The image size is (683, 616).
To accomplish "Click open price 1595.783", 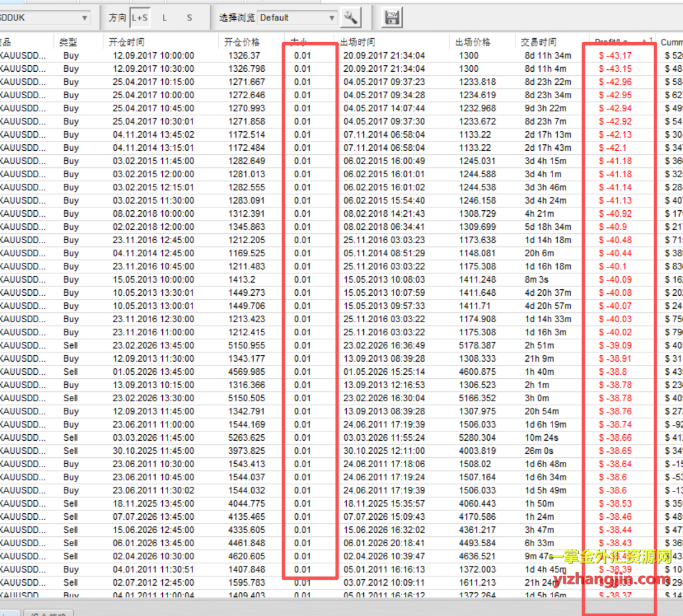I will 247,582.
